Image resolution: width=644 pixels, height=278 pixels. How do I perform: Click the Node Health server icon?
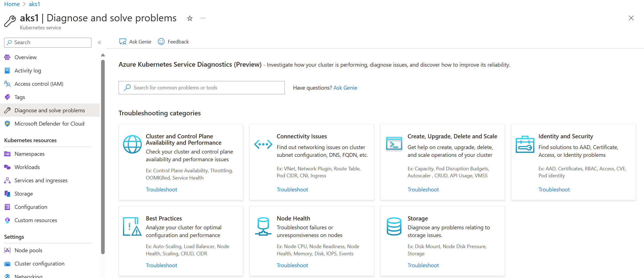[263, 227]
